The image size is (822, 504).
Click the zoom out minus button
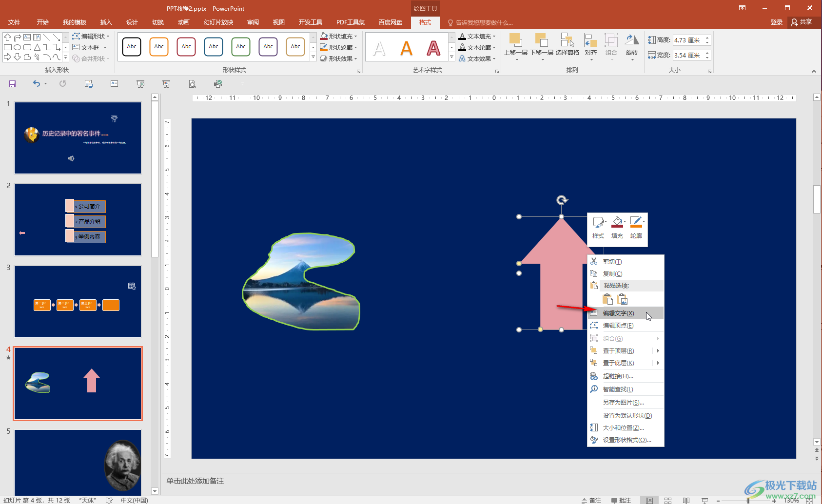(x=718, y=501)
